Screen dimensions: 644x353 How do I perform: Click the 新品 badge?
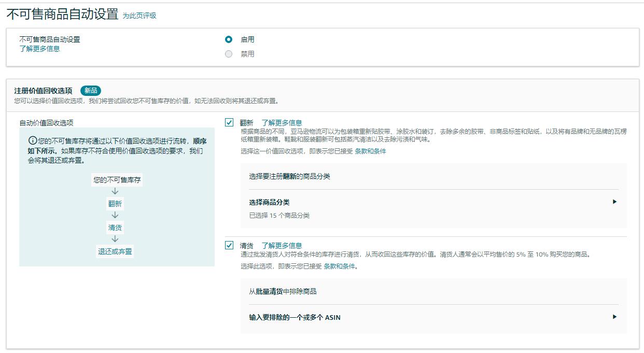(90, 90)
